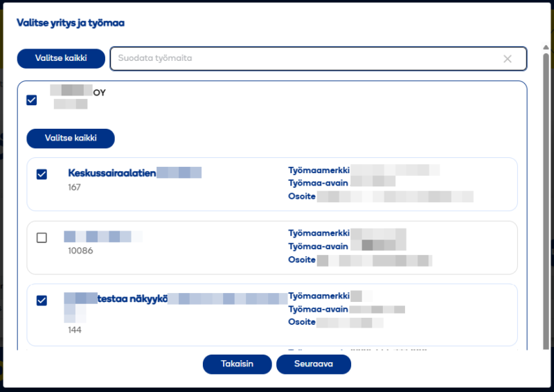Focus the Suodata työmaita search field
This screenshot has height=392, width=554.
[305, 59]
